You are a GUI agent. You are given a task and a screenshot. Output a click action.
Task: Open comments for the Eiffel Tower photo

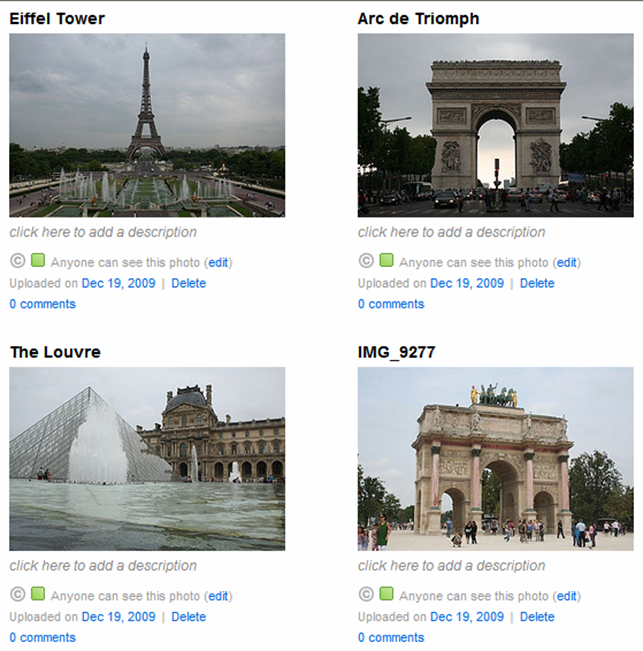pos(42,304)
